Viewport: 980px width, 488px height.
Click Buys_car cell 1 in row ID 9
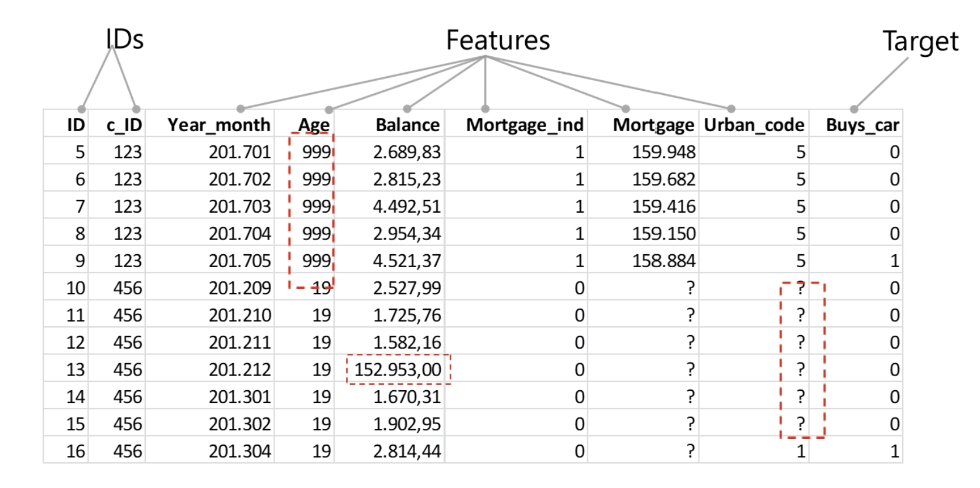pos(895,261)
